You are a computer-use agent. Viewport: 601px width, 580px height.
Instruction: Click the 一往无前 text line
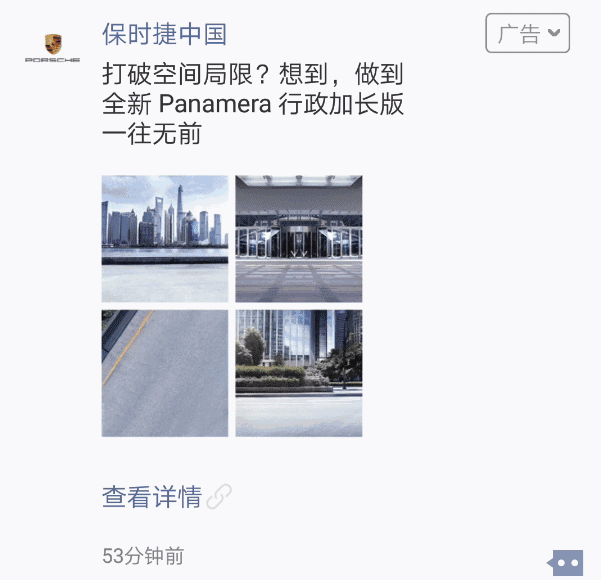[x=152, y=134]
